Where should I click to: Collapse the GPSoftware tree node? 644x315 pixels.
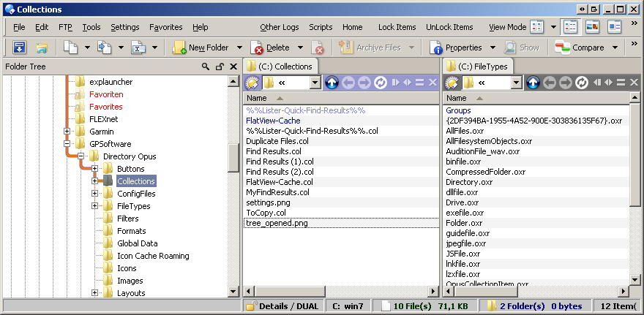click(x=67, y=144)
